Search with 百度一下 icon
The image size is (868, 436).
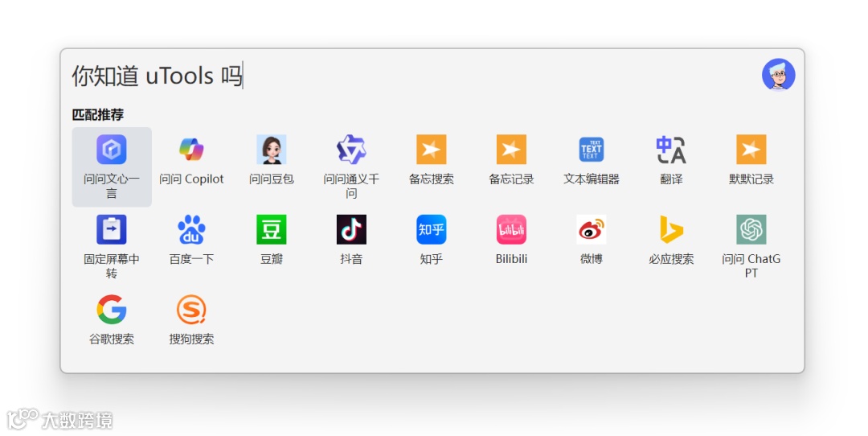[191, 229]
